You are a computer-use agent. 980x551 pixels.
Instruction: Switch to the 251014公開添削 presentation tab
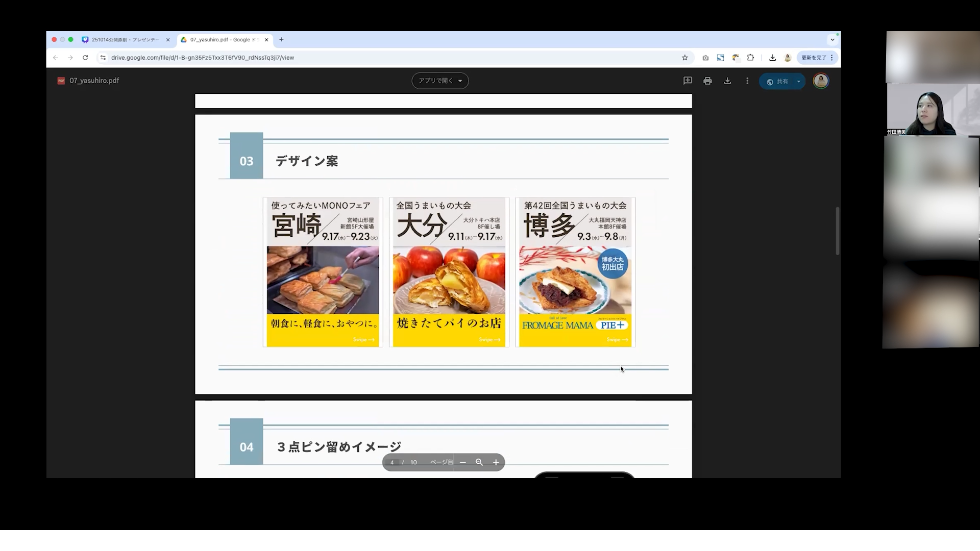click(125, 39)
